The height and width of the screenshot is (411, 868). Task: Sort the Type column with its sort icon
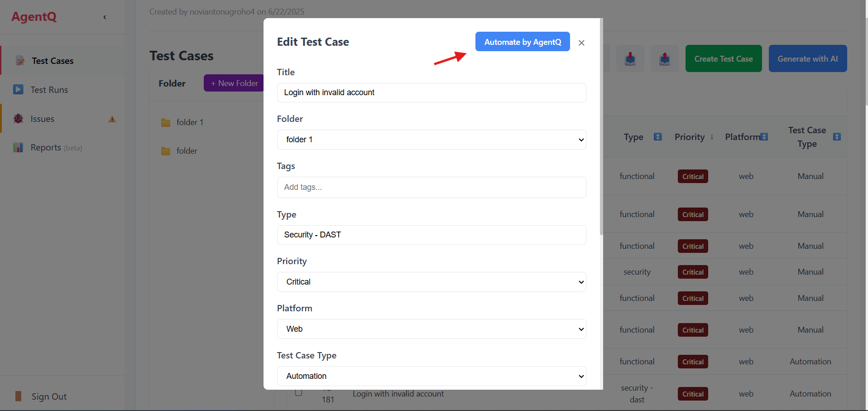(x=658, y=136)
